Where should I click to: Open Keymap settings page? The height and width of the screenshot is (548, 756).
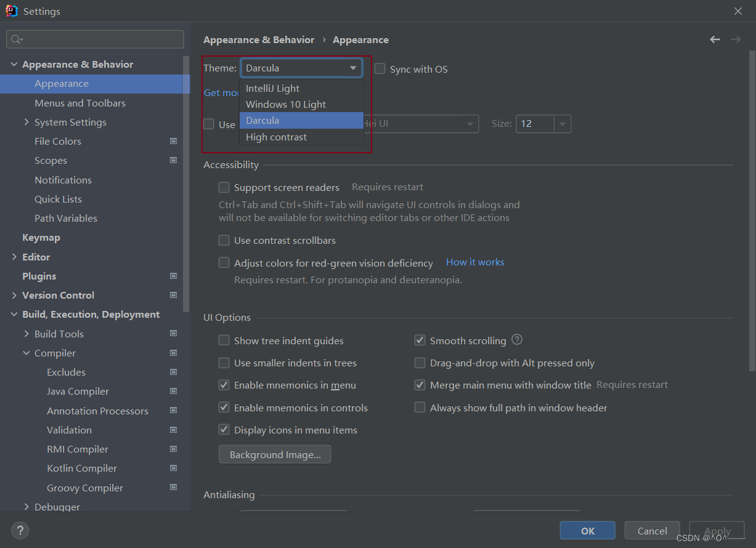pyautogui.click(x=41, y=237)
